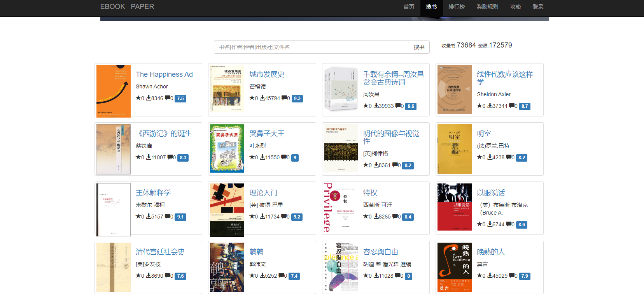Image resolution: width=644 pixels, height=296 pixels.
Task: Click the 8.4 rating badge on 特权
Action: click(x=408, y=217)
